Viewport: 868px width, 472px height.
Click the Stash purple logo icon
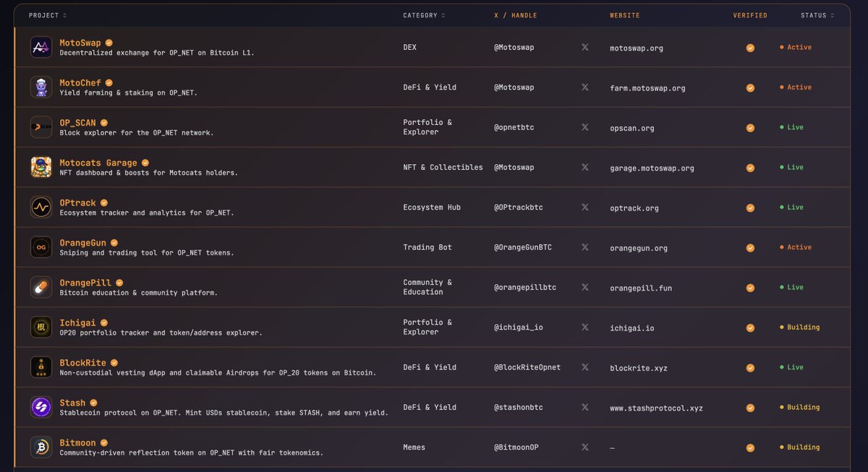point(41,408)
